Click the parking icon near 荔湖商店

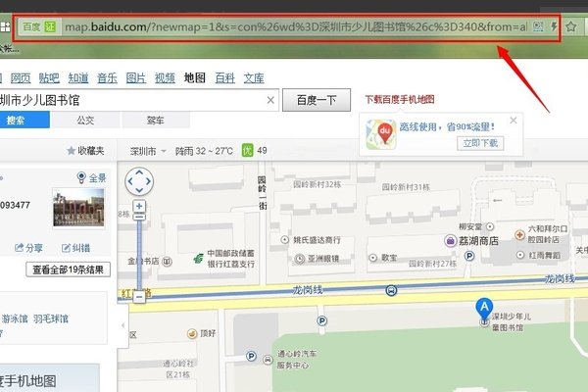coord(469,256)
